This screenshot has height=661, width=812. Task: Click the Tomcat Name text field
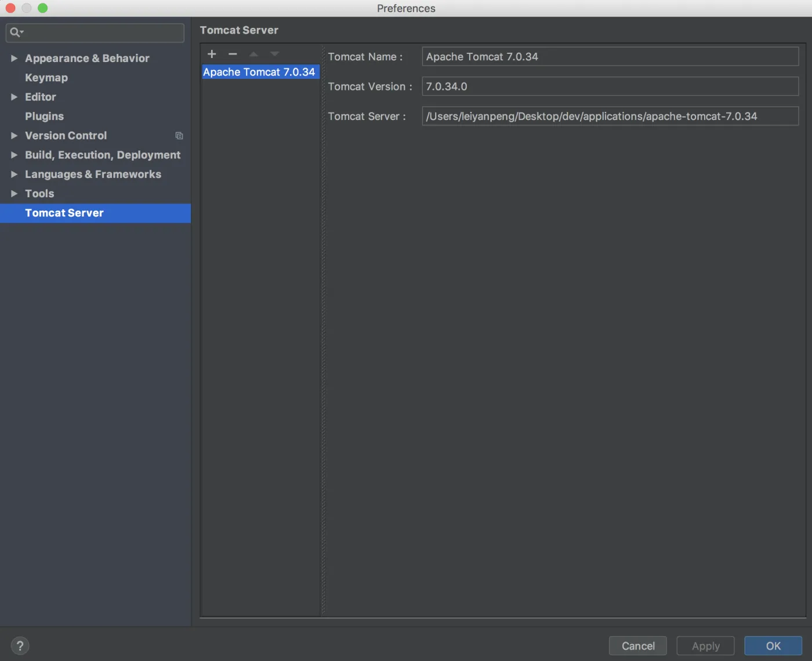(x=610, y=57)
